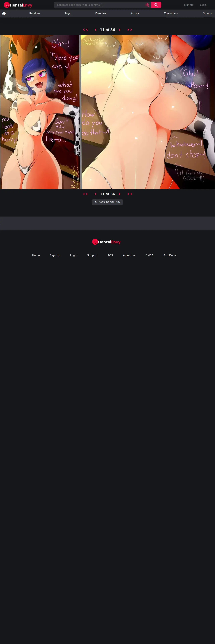
Task: Click the footer HentaiEnvy logo
Action: tap(106, 242)
